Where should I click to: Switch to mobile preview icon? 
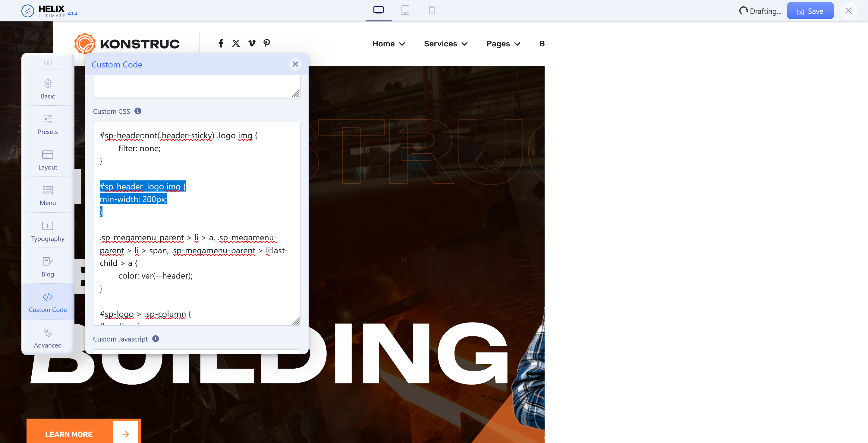(x=432, y=11)
